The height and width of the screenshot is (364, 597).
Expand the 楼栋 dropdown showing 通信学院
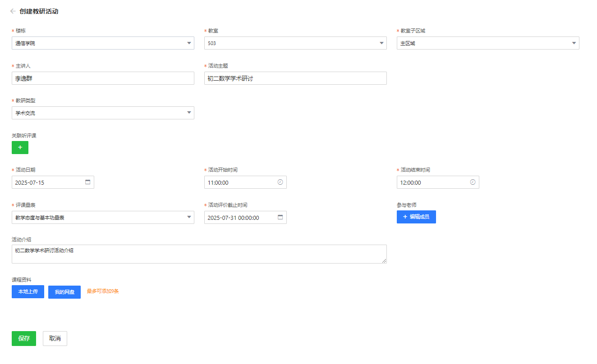click(x=103, y=43)
